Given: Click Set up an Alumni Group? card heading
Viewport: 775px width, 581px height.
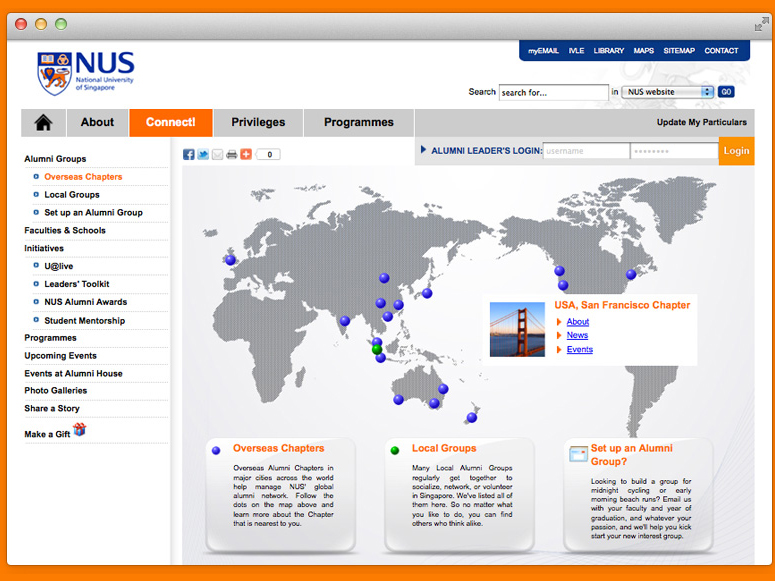Looking at the screenshot, I should pos(632,455).
